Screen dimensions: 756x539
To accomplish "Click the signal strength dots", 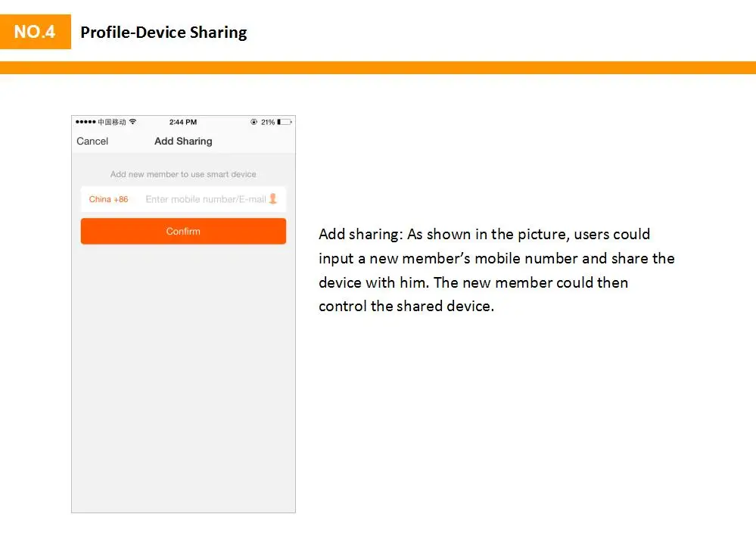I will [x=86, y=122].
